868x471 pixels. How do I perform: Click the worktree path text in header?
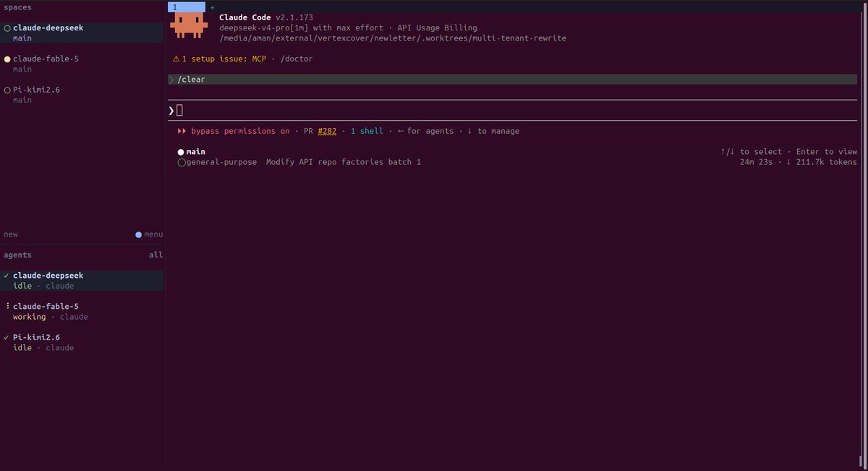click(393, 38)
